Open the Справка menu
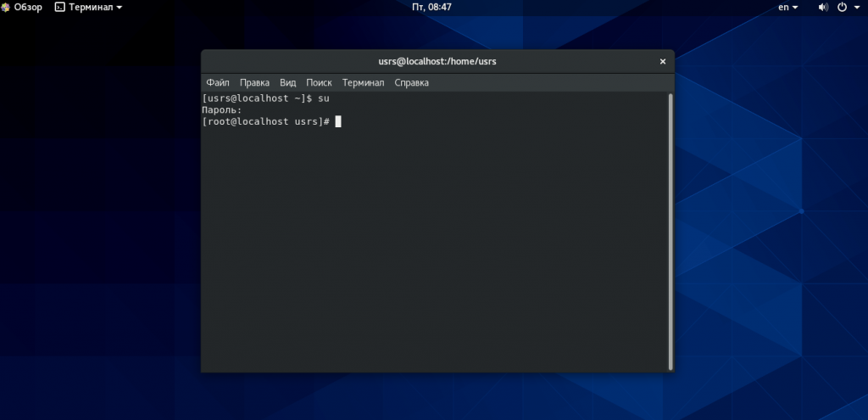This screenshot has width=868, height=420. 411,82
